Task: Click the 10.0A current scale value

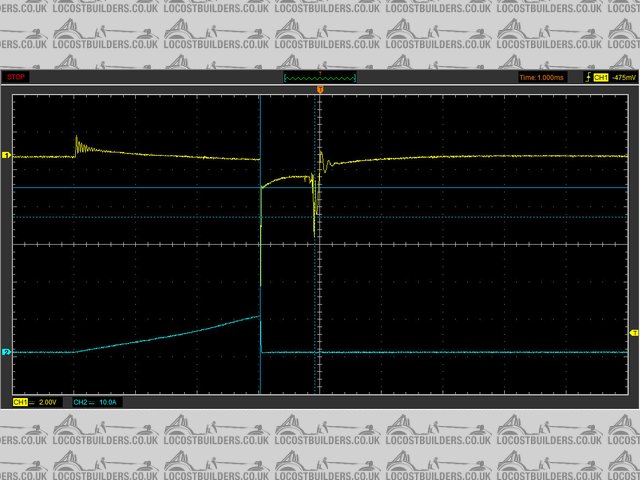Action: coord(108,402)
